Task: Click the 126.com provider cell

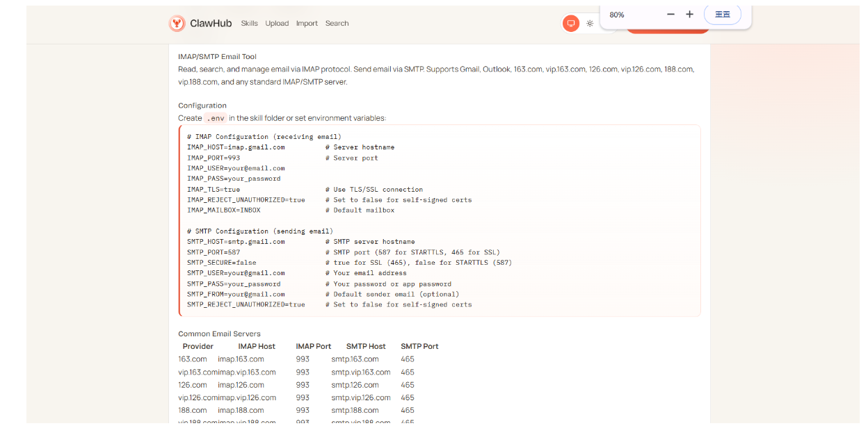Action: (x=193, y=385)
